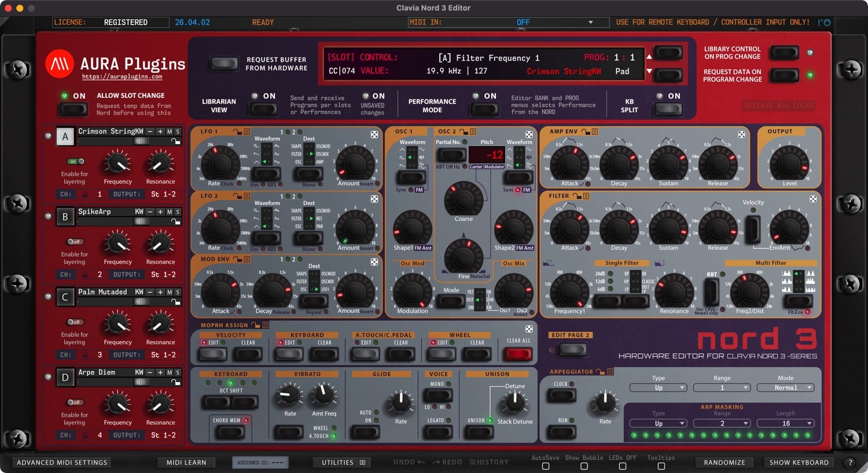Open the help question mark icon
The width and height of the screenshot is (868, 473).
pos(849,463)
